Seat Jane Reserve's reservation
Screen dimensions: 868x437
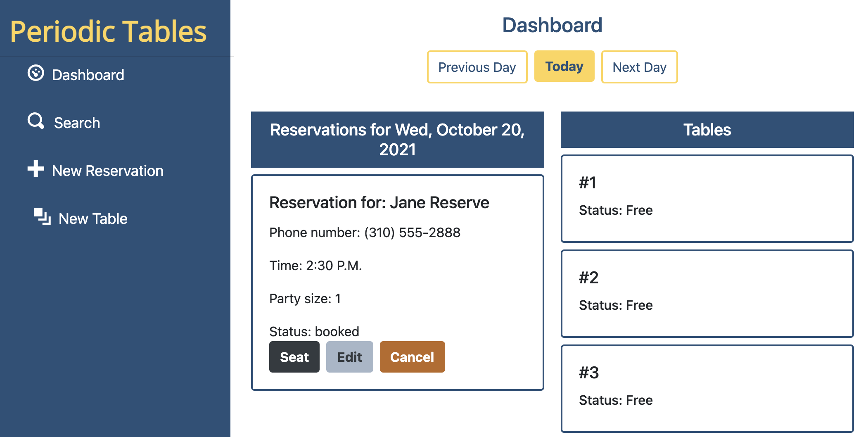294,356
